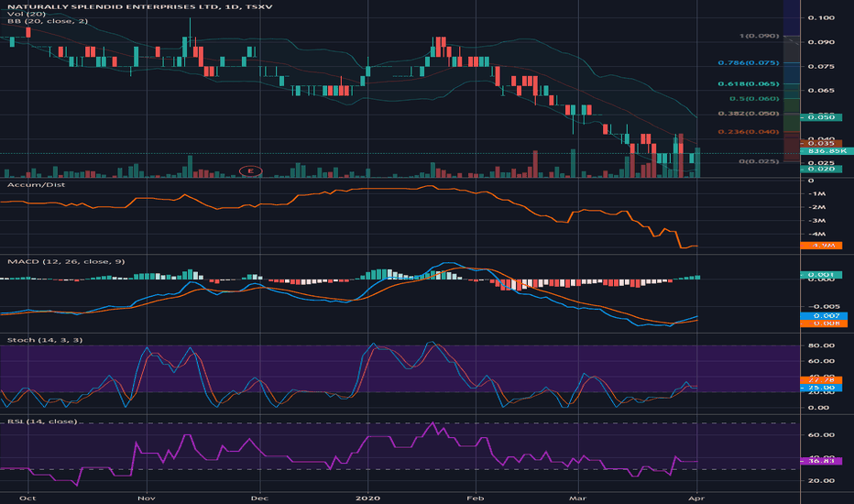Click the green 0.001 MACD histogram tag
Viewport: 854px width, 504px height.
click(821, 275)
